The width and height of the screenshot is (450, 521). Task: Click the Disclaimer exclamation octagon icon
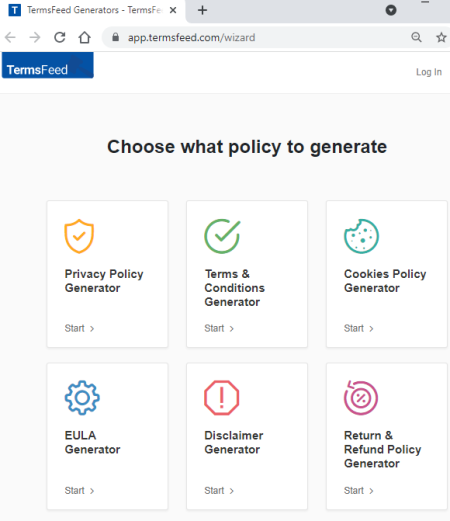222,398
